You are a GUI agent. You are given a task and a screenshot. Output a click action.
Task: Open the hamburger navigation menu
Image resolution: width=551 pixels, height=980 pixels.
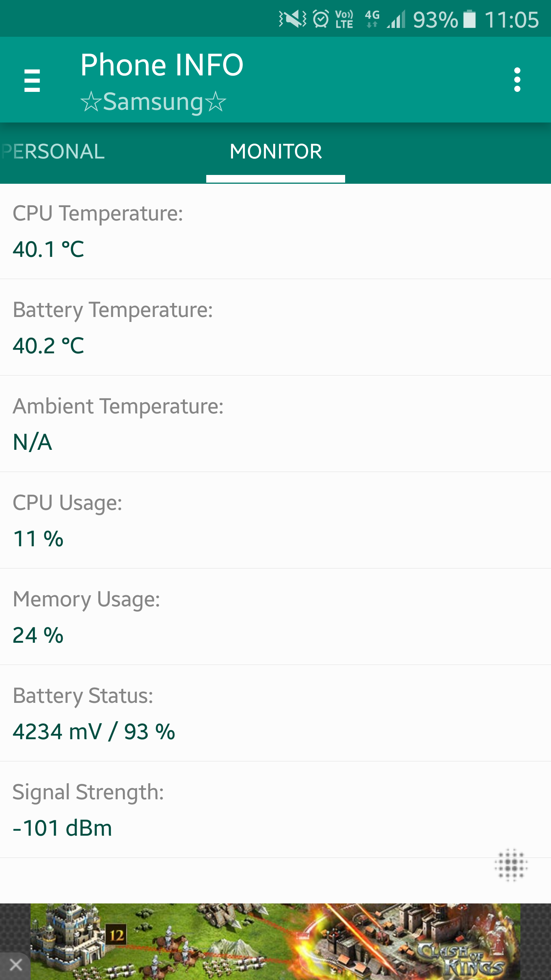[32, 80]
